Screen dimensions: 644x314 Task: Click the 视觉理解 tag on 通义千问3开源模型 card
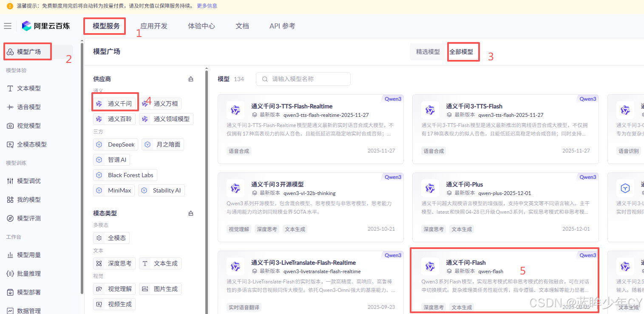(x=239, y=229)
